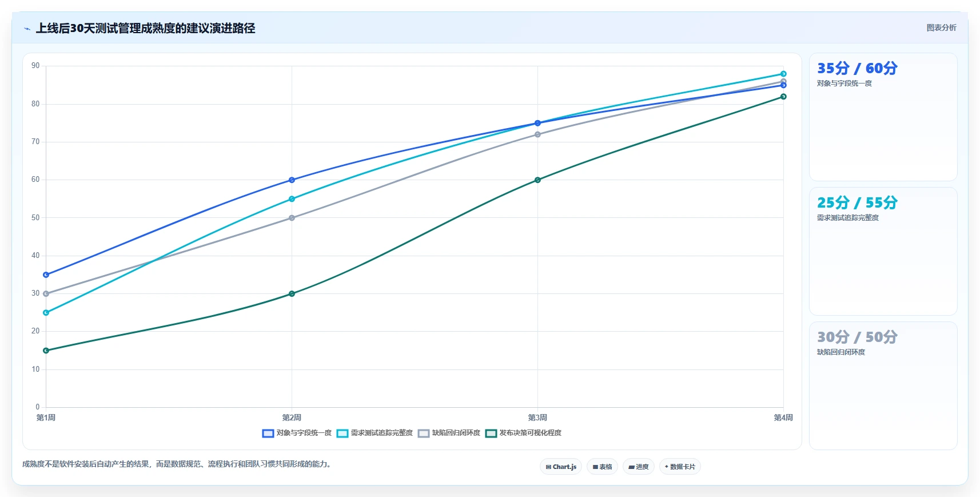Click the Chart.js tag chip
The width and height of the screenshot is (980, 497).
click(x=561, y=467)
